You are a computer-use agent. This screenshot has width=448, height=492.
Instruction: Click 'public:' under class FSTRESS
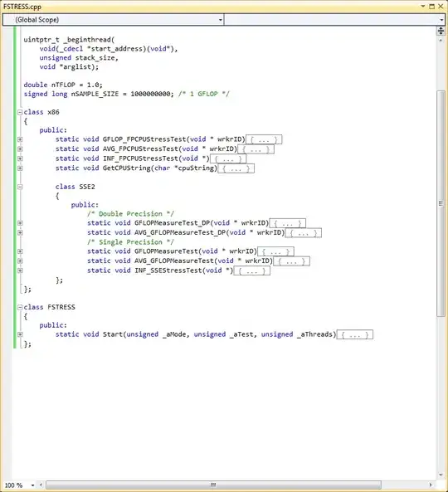(53, 325)
